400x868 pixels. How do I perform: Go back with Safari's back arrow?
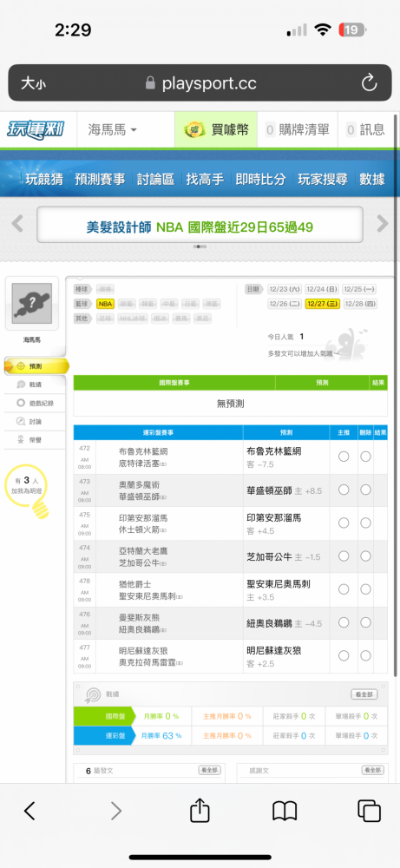tap(30, 811)
